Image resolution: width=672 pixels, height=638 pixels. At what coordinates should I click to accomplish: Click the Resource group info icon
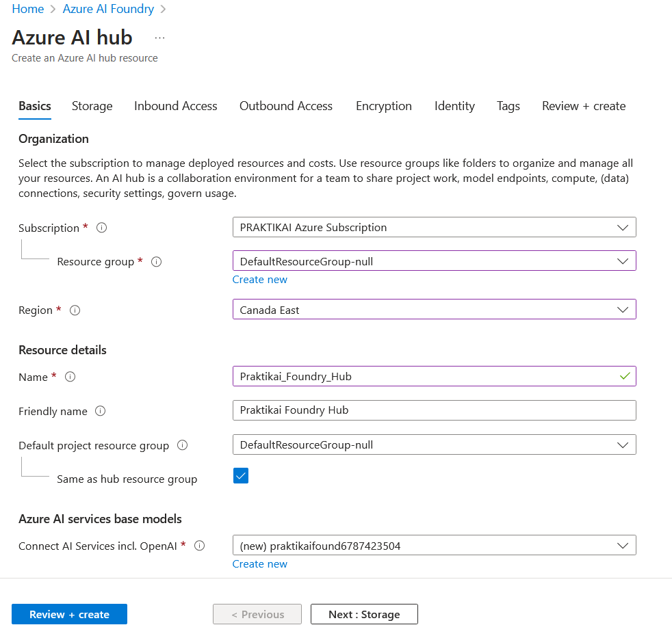[x=157, y=261]
